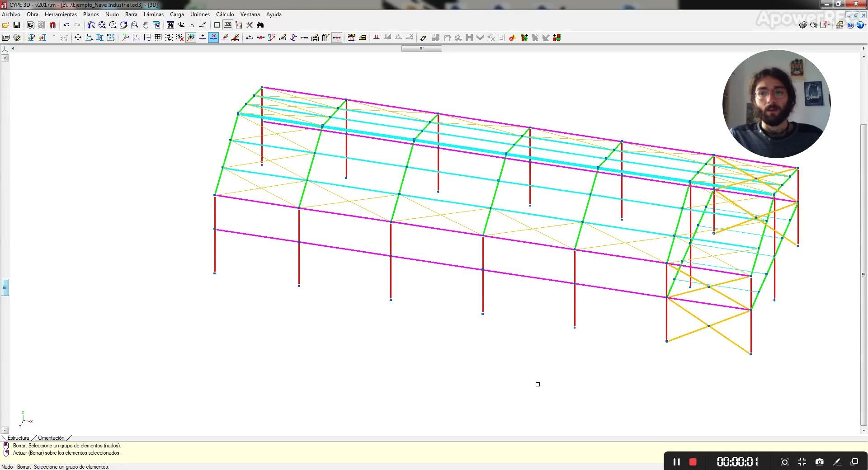Open the Carga menu
The height and width of the screenshot is (470, 868).
(x=177, y=14)
